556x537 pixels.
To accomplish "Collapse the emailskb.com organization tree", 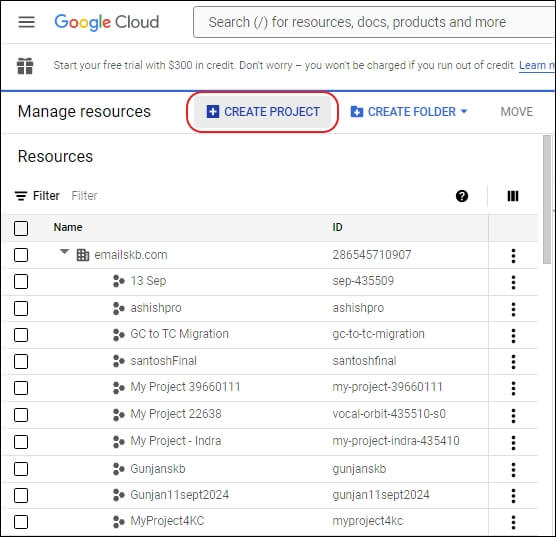I will pyautogui.click(x=64, y=251).
